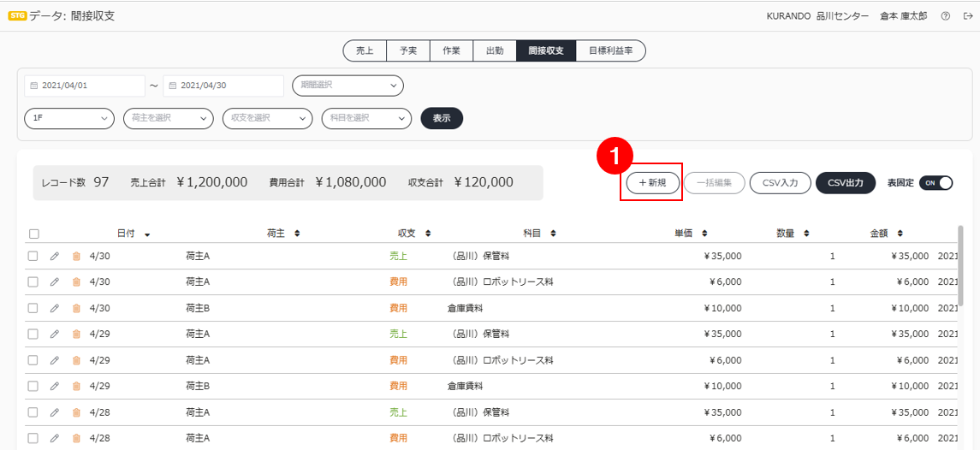The image size is (980, 450).
Task: Delete the 4/28 荷主A ロボットリース料 row
Action: tap(76, 438)
